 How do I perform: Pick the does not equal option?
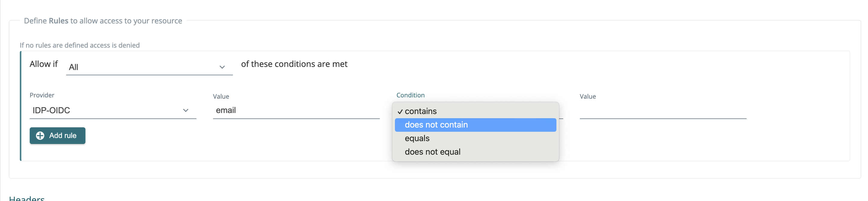[475, 152]
